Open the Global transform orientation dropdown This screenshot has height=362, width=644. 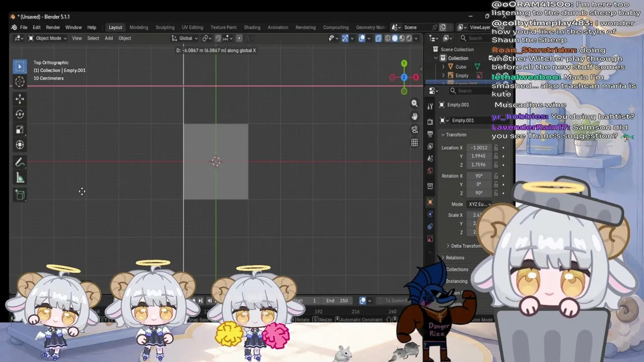(x=185, y=38)
